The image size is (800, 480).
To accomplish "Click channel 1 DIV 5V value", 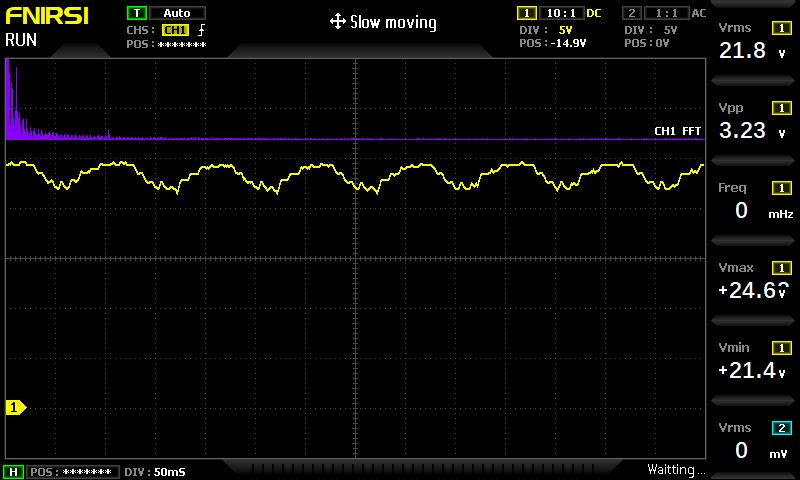I will [x=565, y=30].
